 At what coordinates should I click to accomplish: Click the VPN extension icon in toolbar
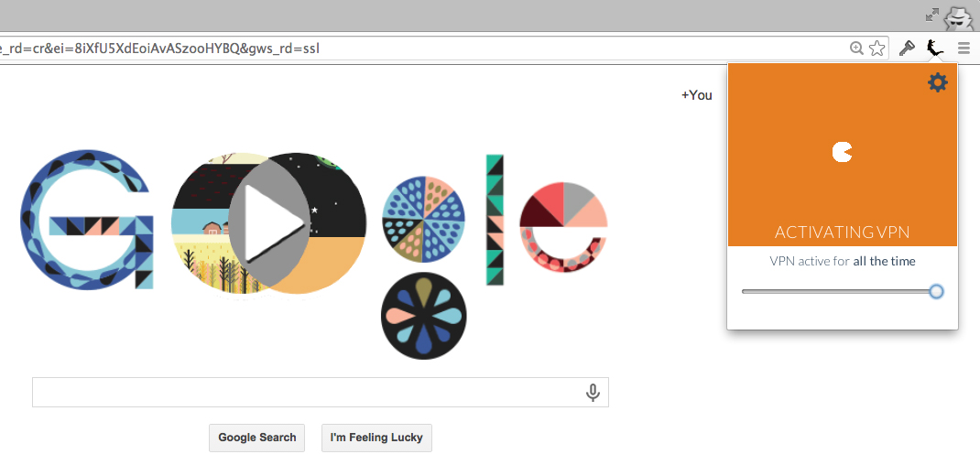click(934, 49)
